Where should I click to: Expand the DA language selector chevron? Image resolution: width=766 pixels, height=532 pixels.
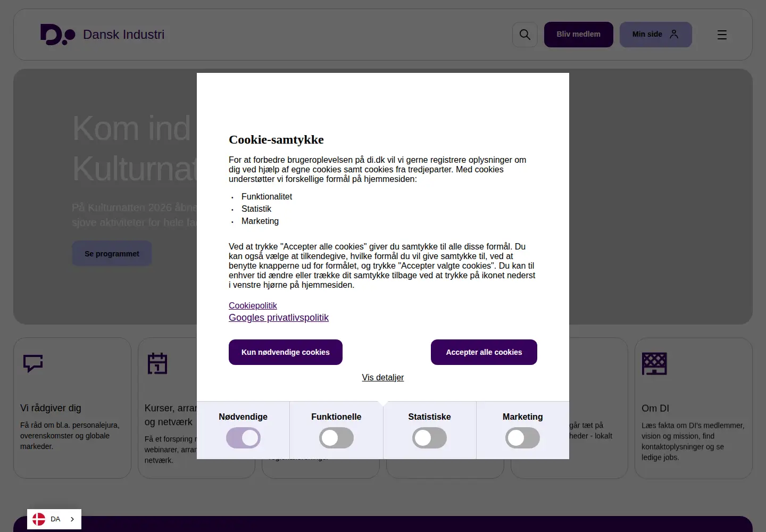[72, 519]
